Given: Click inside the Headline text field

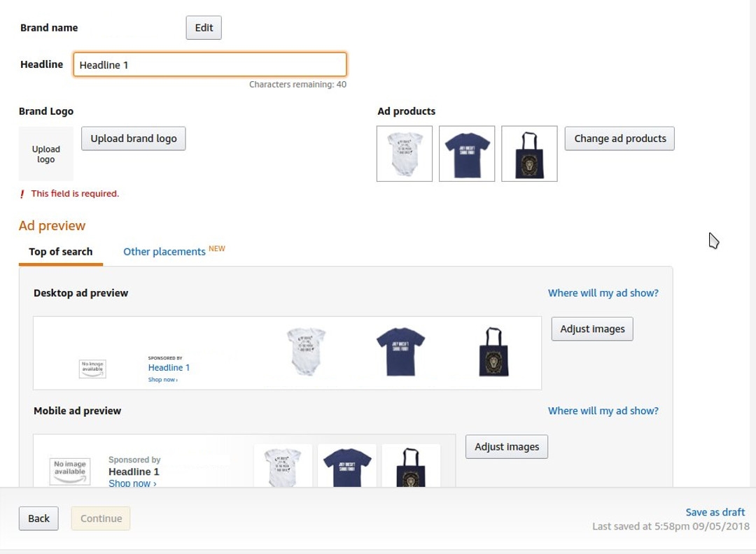Looking at the screenshot, I should 210,64.
